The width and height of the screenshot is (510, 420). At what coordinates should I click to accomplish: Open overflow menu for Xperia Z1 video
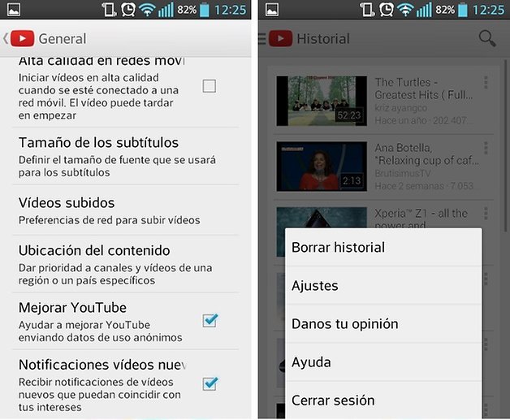[486, 214]
